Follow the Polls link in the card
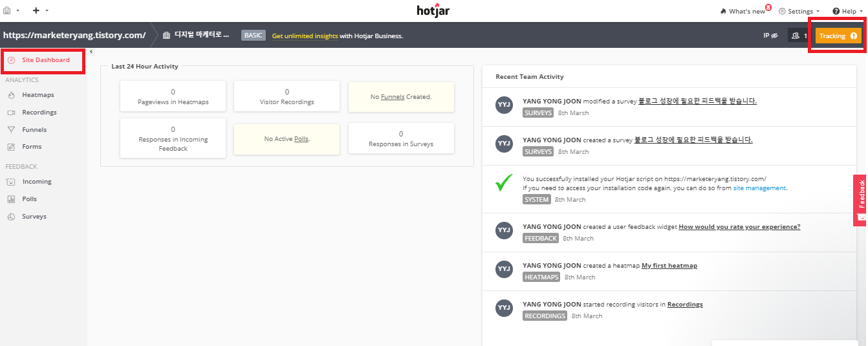Viewport: 868px width, 346px height. click(x=301, y=139)
